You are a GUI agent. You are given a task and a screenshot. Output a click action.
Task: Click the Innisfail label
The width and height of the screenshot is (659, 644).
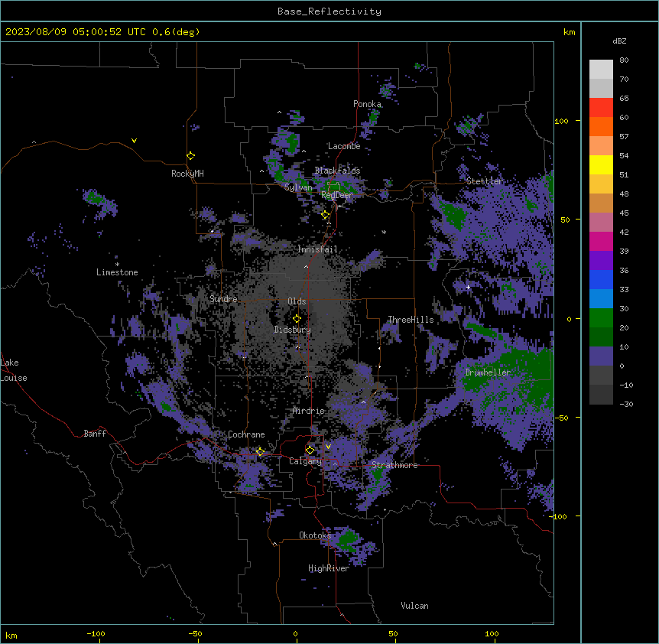click(317, 249)
